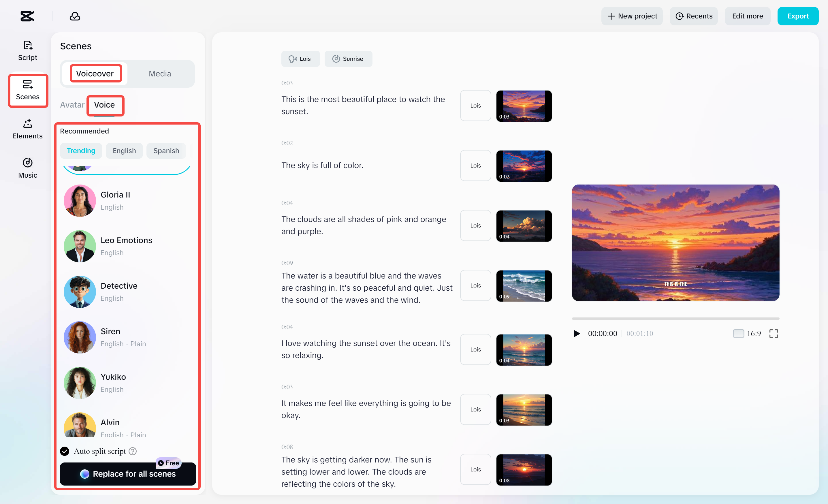The height and width of the screenshot is (504, 828).
Task: Open the Script panel in the sidebar
Action: 27,50
